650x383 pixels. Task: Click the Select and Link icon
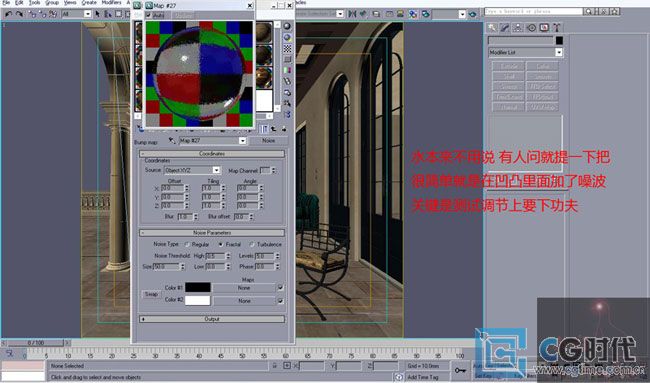point(32,14)
